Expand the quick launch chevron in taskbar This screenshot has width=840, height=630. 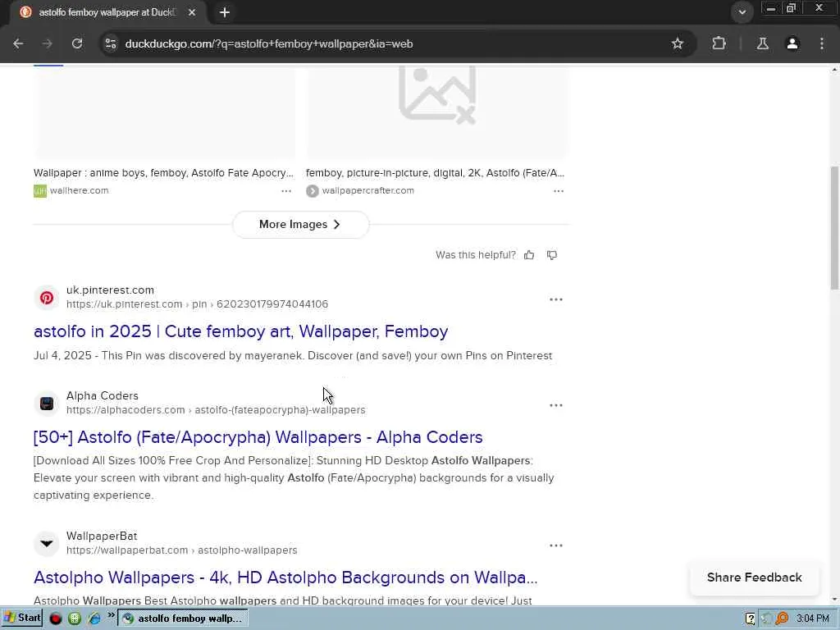112,615
